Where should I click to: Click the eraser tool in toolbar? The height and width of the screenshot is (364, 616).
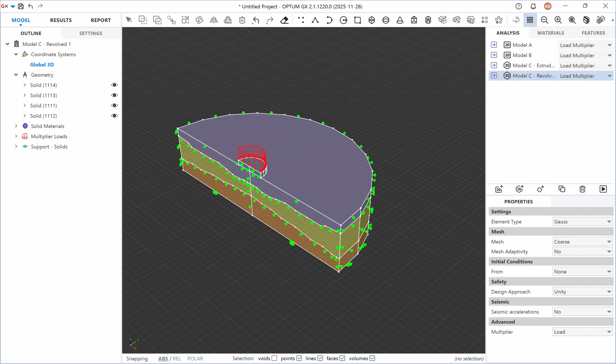[284, 20]
